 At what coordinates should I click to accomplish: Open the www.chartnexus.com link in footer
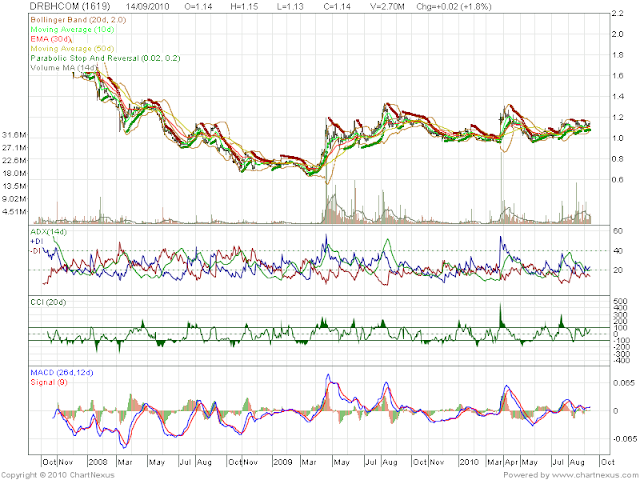coord(594,475)
